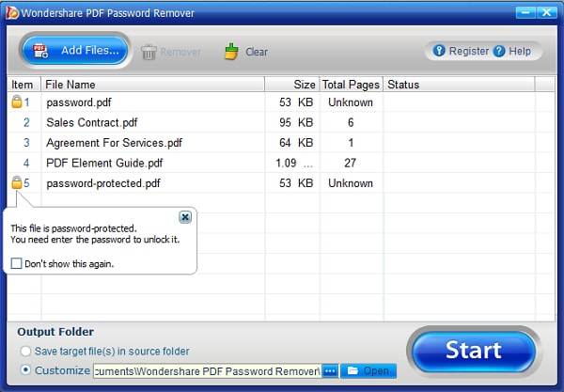
Task: Click the PDF icon on Add Files
Action: click(40, 51)
